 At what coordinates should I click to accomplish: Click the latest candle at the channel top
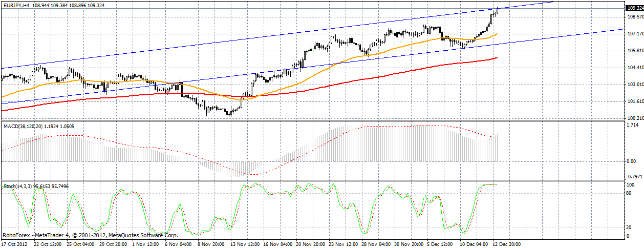coord(497,11)
